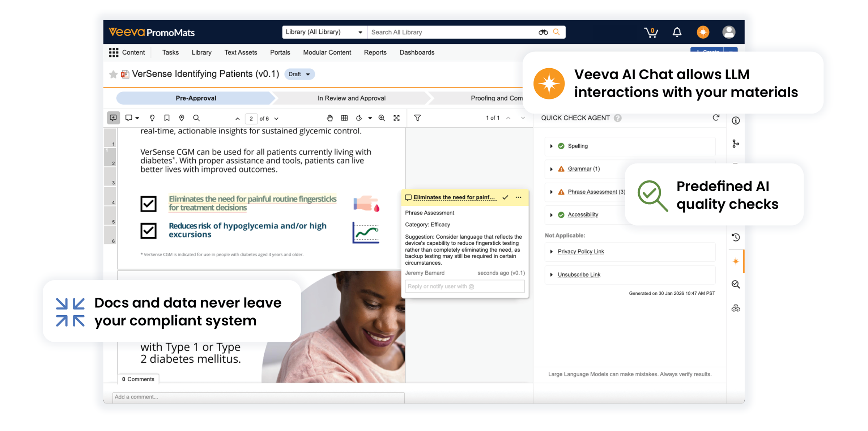The image size is (868, 431).
Task: Open the 0 Comments tab button
Action: coord(138,379)
